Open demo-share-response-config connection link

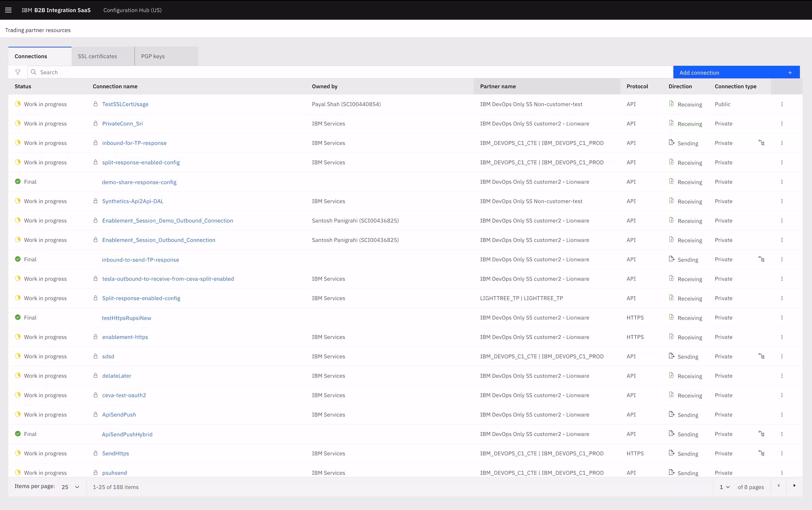point(139,182)
